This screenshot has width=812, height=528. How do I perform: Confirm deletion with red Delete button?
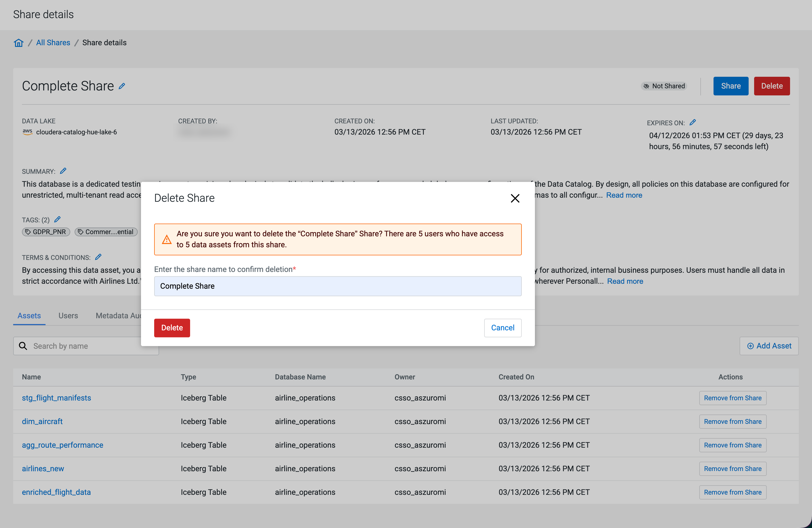click(x=172, y=328)
